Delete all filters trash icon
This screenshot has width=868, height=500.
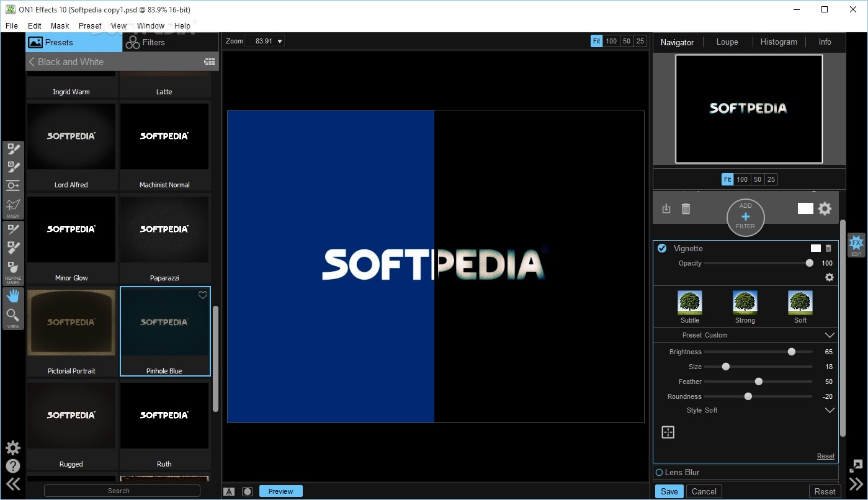686,209
